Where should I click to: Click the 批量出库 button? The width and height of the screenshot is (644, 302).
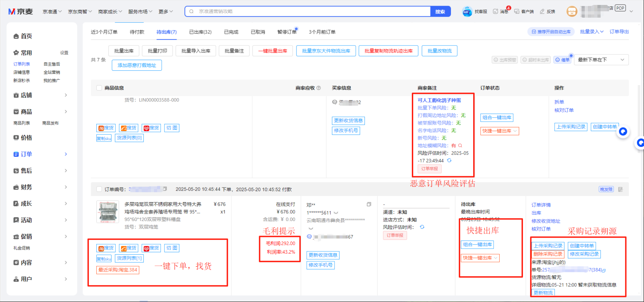tap(124, 51)
